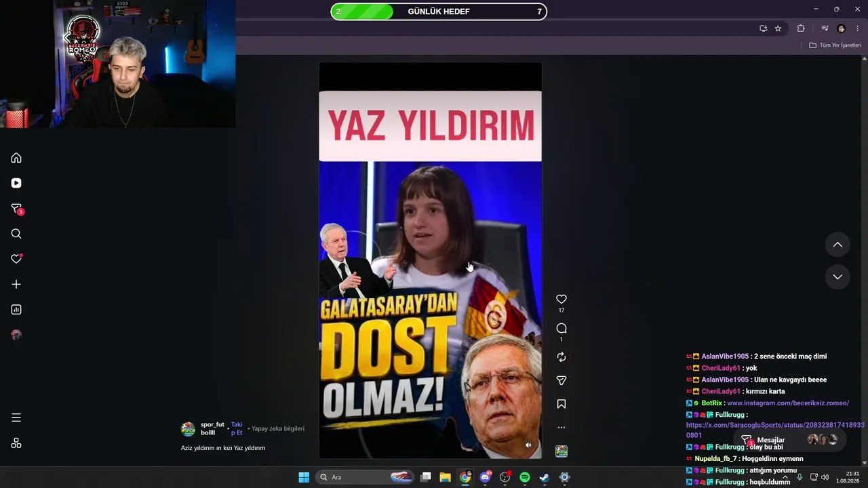The height and width of the screenshot is (488, 868).
Task: Open comments on the reel
Action: point(561,329)
